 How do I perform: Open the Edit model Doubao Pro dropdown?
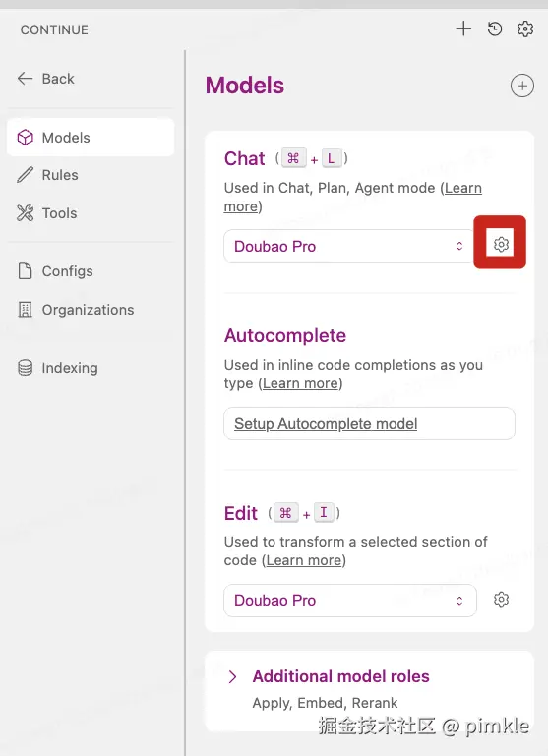pos(350,601)
